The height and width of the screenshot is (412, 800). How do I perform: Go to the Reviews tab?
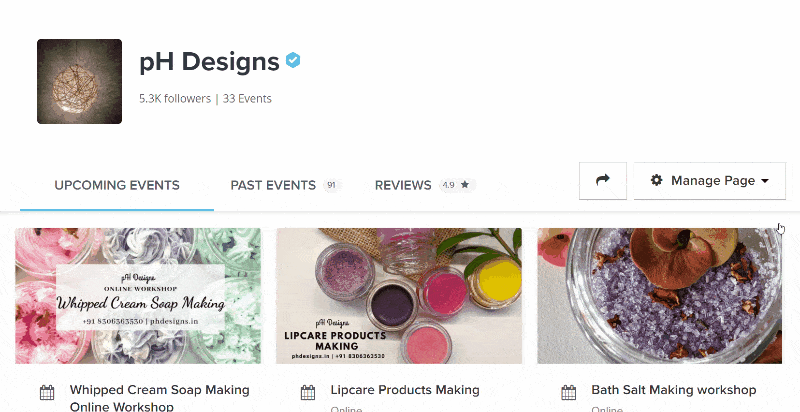(x=403, y=185)
